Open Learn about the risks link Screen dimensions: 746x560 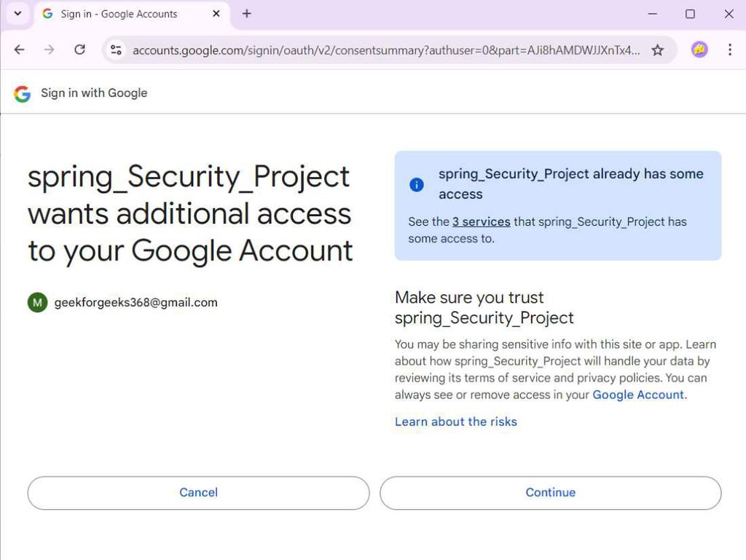[455, 422]
